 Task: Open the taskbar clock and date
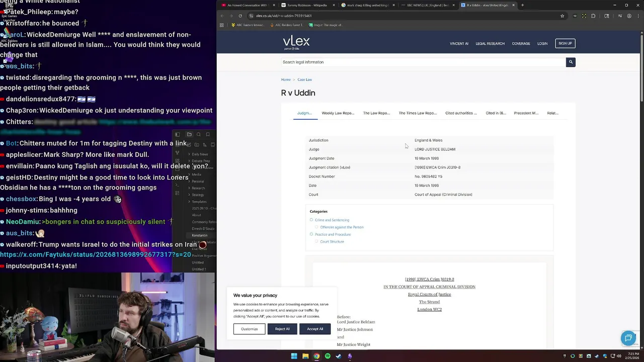633,356
